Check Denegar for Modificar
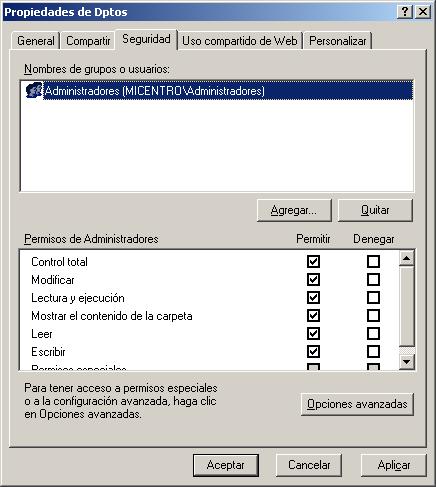The image size is (436, 487). (x=373, y=279)
